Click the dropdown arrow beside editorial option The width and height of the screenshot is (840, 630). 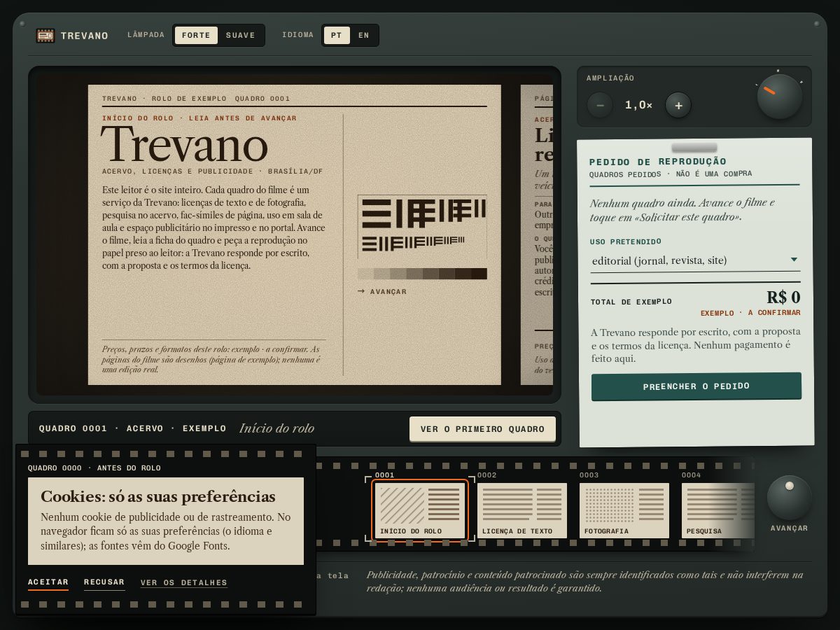coord(794,260)
